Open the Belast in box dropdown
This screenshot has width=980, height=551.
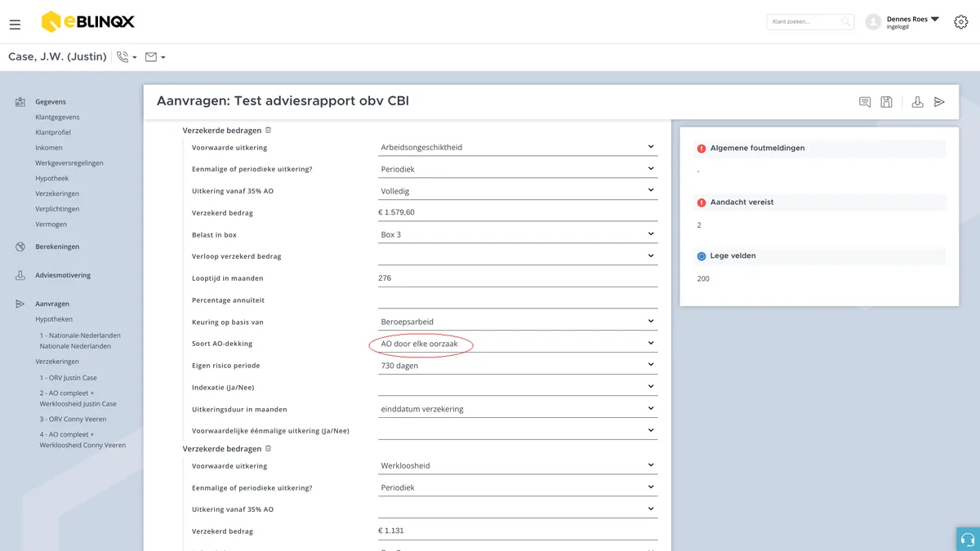point(518,234)
